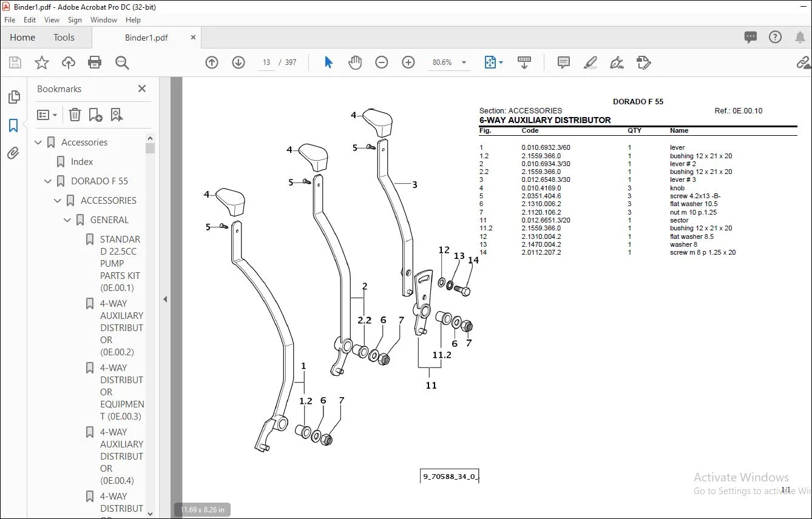Viewport: 812px width, 519px height.
Task: Open the Find text magnifier tool
Action: tap(122, 62)
